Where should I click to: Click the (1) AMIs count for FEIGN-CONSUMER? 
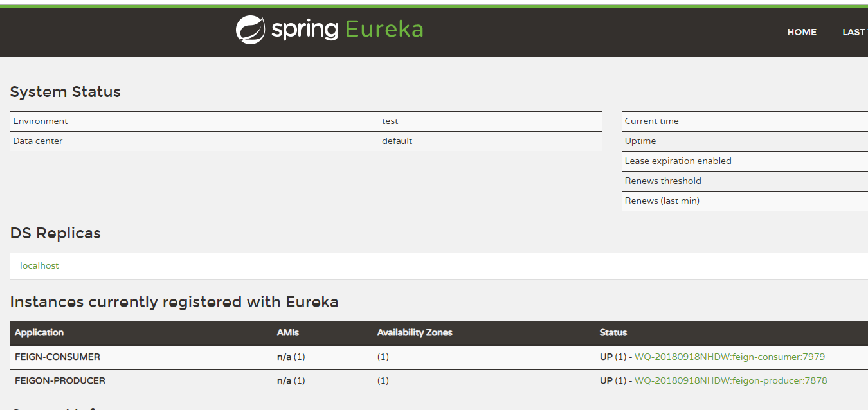(300, 357)
